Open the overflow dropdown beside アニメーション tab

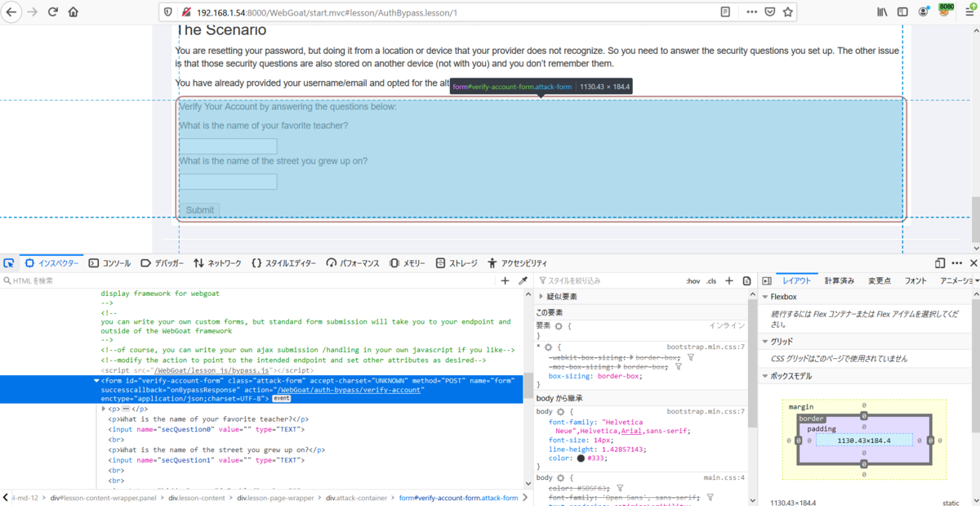point(977,280)
